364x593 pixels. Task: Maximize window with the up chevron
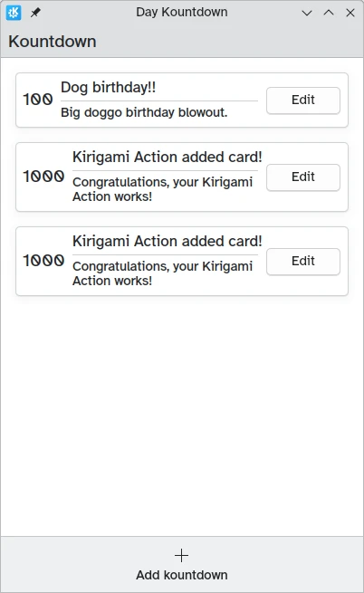click(329, 13)
